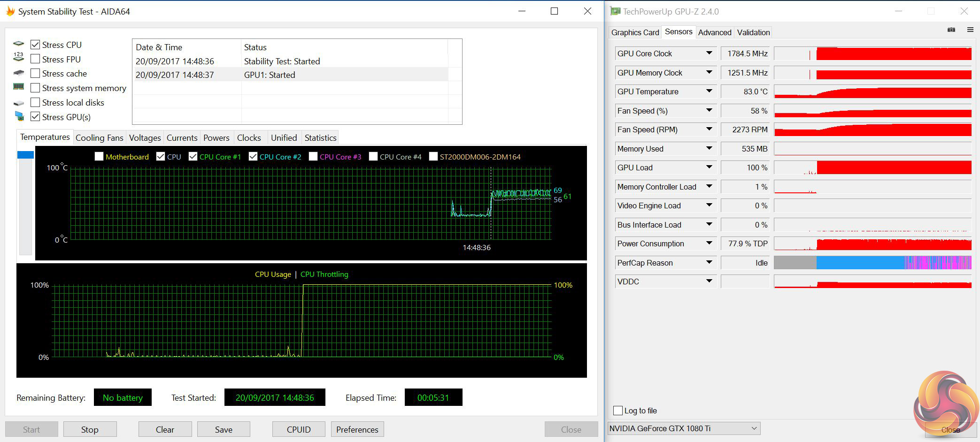Viewport: 980px width, 442px height.
Task: Open the GPU Temperature sensor dropdown arrow
Action: coord(709,91)
